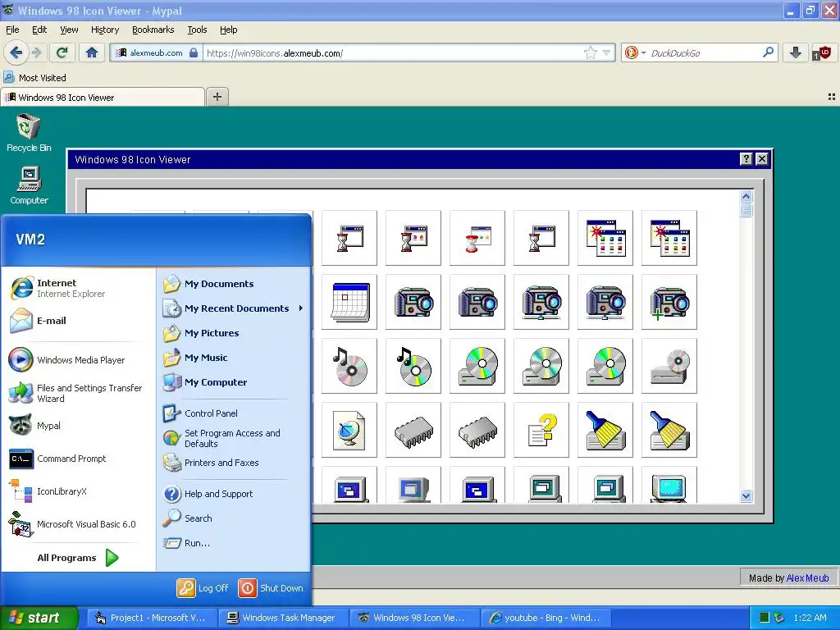Open a new browser tab

(217, 97)
